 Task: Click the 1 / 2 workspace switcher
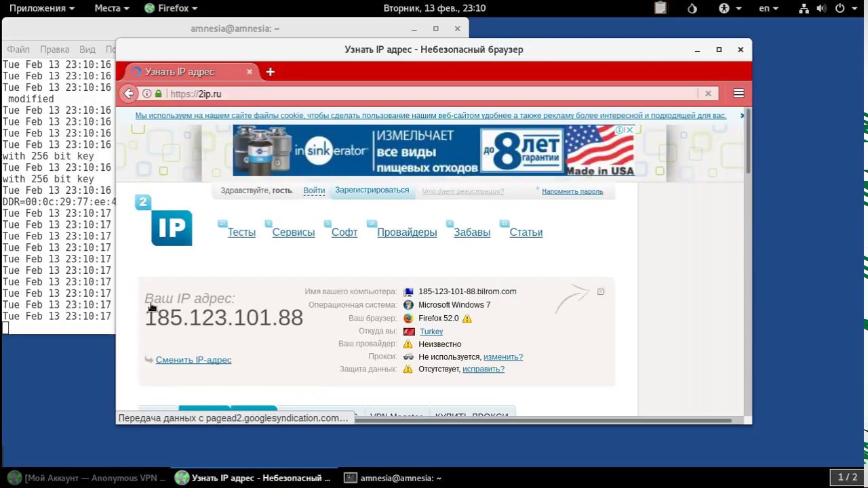848,477
